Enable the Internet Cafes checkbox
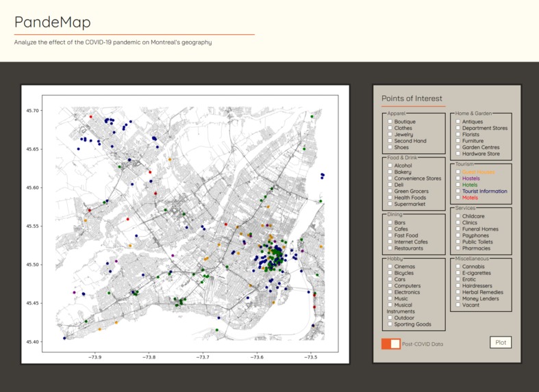 point(390,241)
